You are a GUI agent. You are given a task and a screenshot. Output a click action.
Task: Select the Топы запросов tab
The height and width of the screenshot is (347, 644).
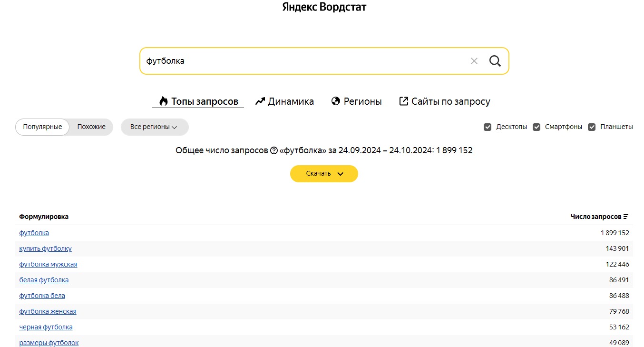(198, 101)
